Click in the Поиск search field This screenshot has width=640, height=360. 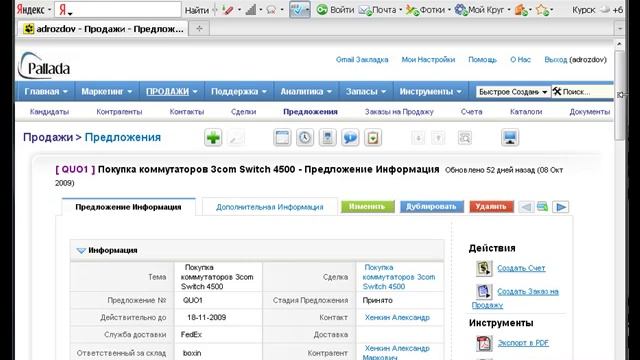[x=586, y=92]
